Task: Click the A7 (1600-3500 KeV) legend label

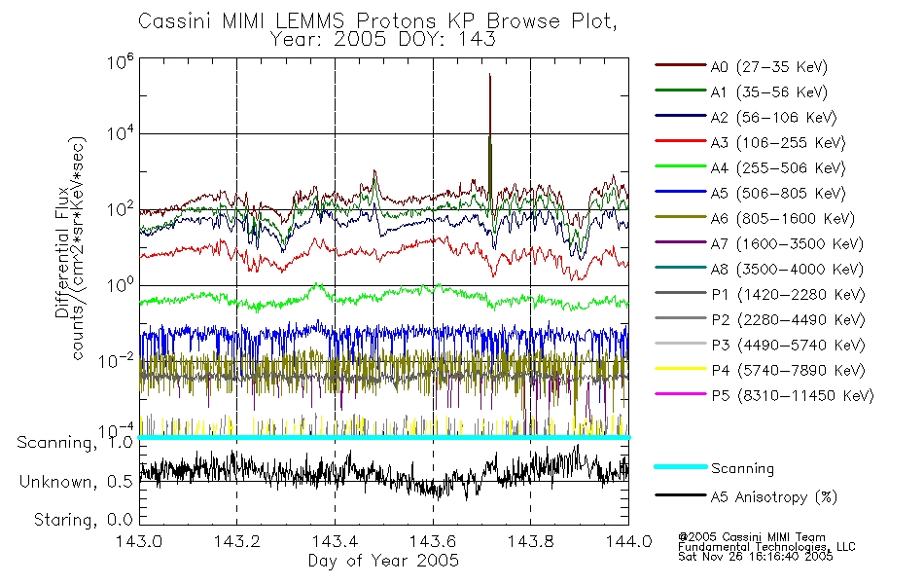Action: [x=787, y=244]
